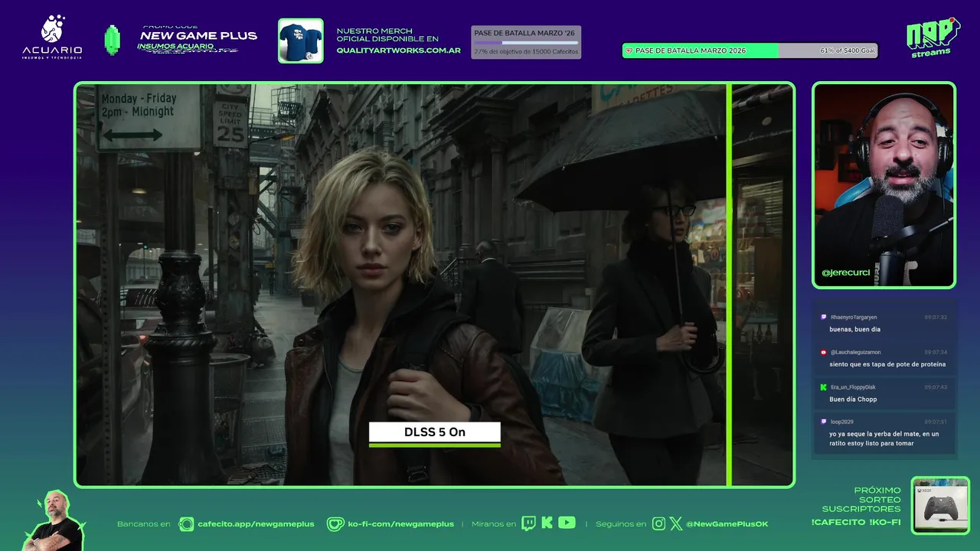Click the !CAFECITO command text
The image size is (980, 551).
pos(837,522)
